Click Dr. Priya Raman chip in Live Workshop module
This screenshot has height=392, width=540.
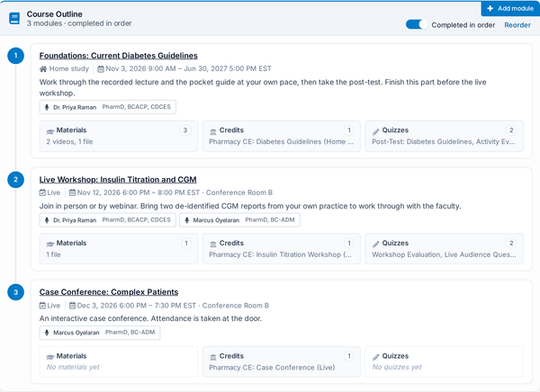pos(108,220)
